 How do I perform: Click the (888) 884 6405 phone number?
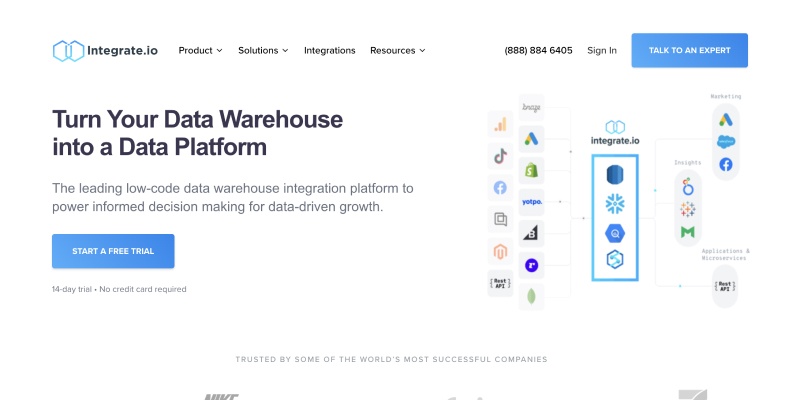(538, 51)
